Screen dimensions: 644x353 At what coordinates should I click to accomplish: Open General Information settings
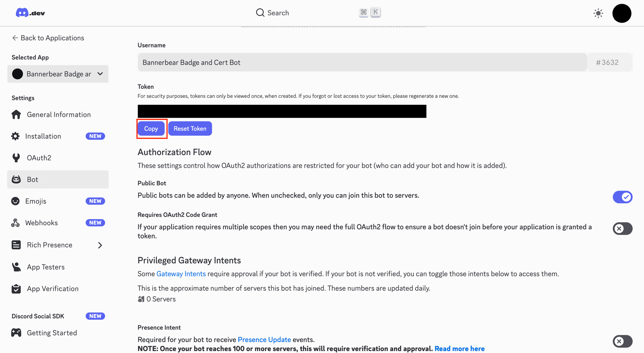point(58,114)
